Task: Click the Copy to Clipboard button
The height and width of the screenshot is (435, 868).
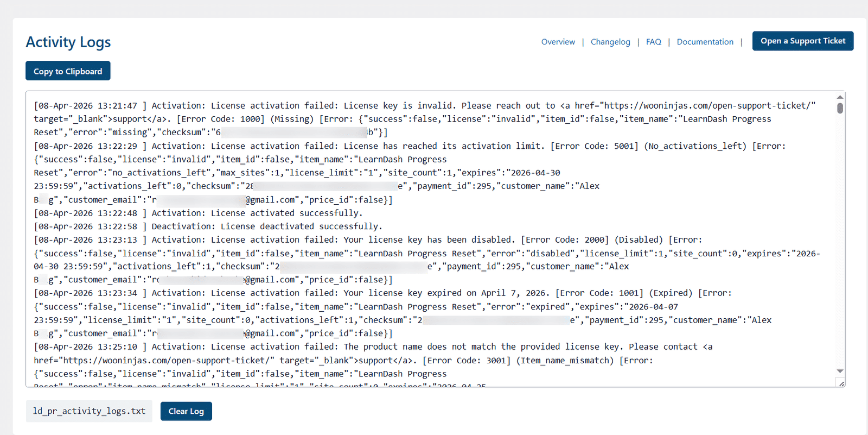Action: pos(68,71)
